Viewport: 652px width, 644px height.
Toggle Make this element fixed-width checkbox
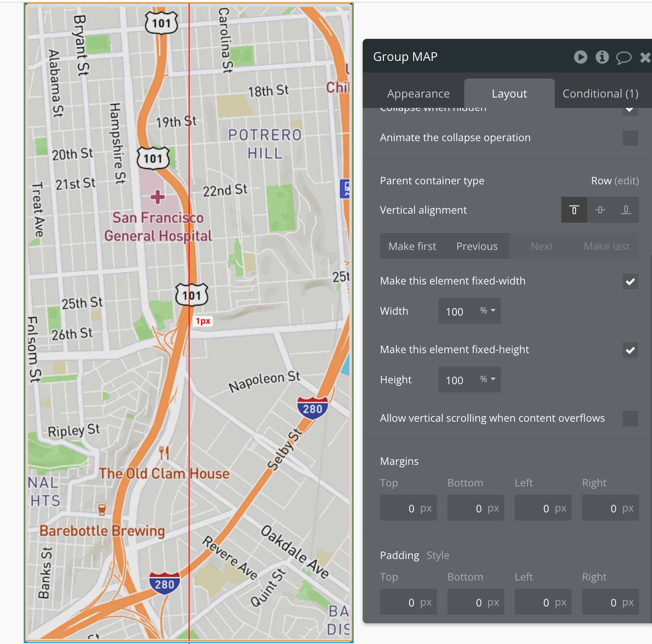click(630, 281)
